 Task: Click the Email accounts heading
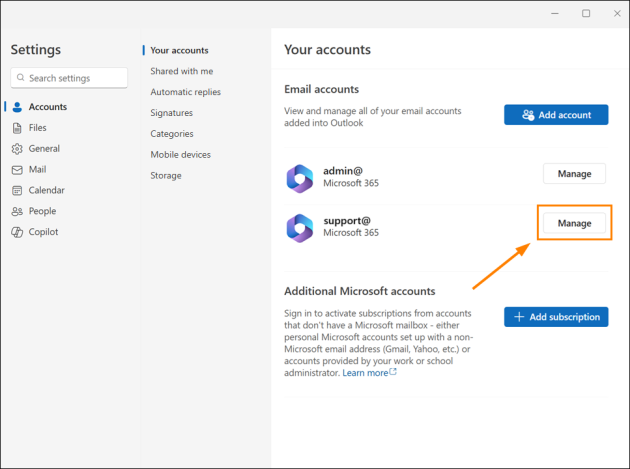[x=321, y=89]
